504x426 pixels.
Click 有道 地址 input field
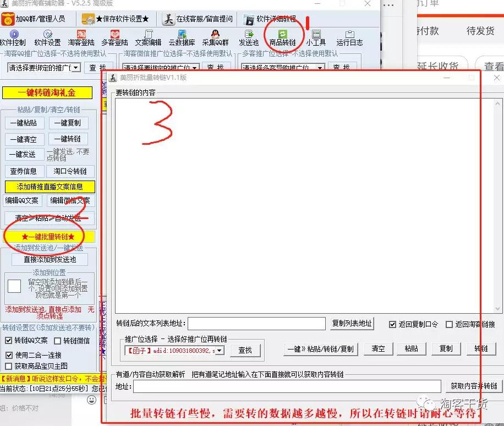(x=287, y=386)
